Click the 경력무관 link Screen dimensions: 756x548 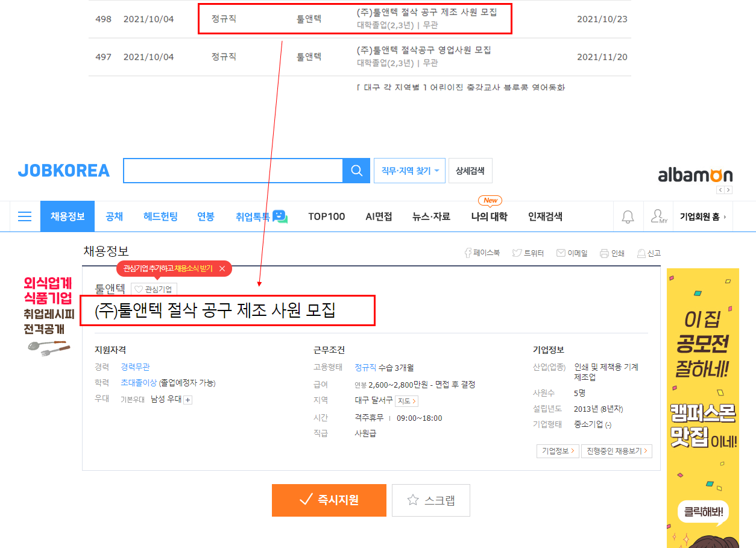coord(135,367)
